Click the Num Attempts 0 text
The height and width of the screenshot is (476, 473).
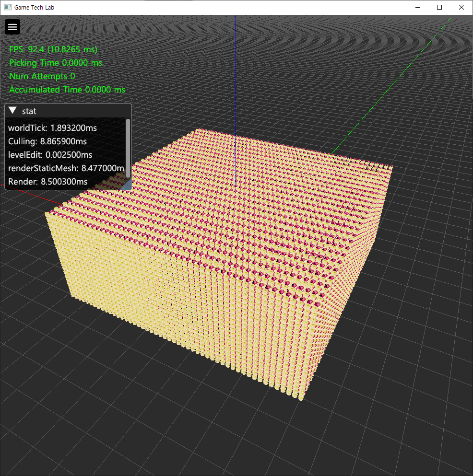tap(42, 76)
